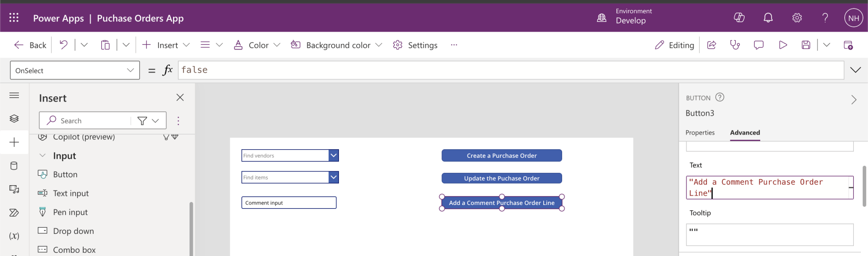This screenshot has width=868, height=256.
Task: Open the OnSelect property dropdown
Action: coord(75,70)
